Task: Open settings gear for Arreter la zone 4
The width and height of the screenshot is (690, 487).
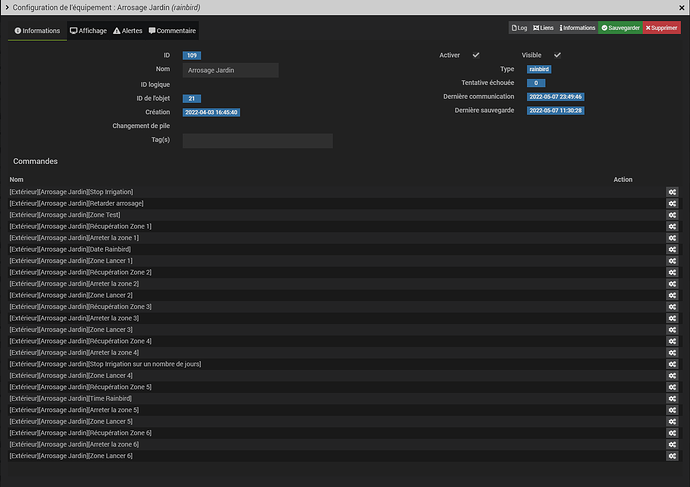Action: 672,352
